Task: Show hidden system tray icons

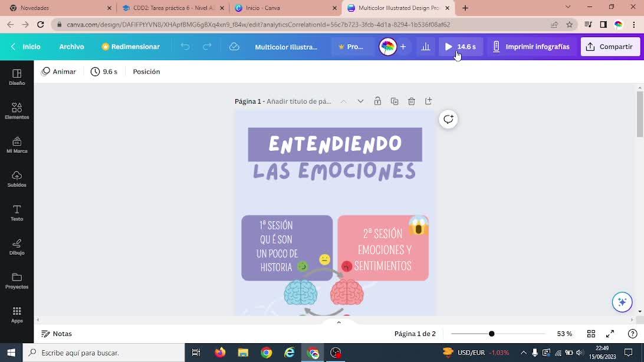Action: tap(523, 353)
